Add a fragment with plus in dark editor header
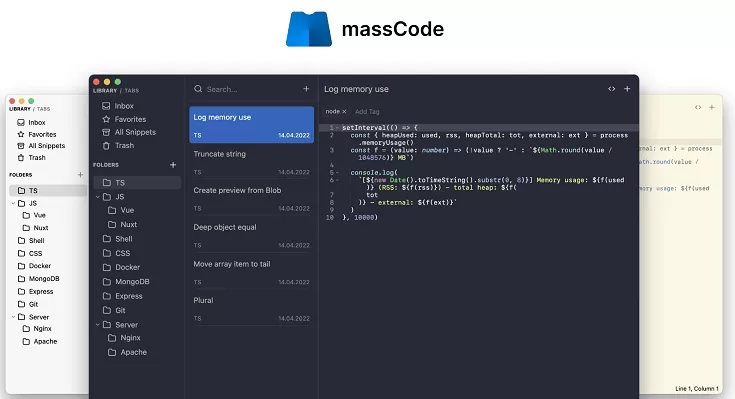This screenshot has height=399, width=735. click(627, 89)
